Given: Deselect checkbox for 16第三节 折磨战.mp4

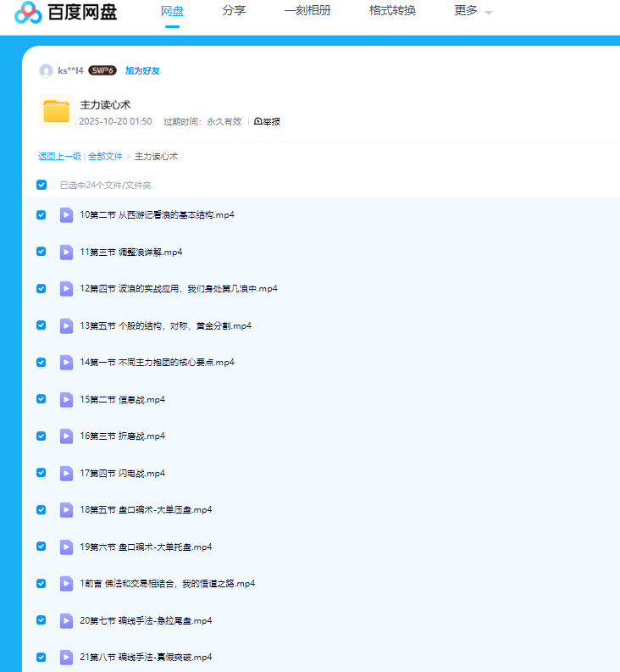Looking at the screenshot, I should [x=42, y=436].
